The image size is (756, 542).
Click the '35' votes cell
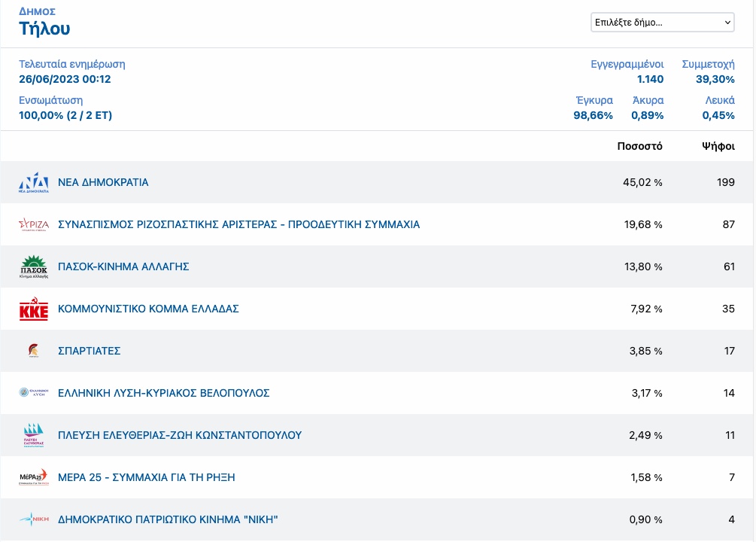pyautogui.click(x=728, y=309)
